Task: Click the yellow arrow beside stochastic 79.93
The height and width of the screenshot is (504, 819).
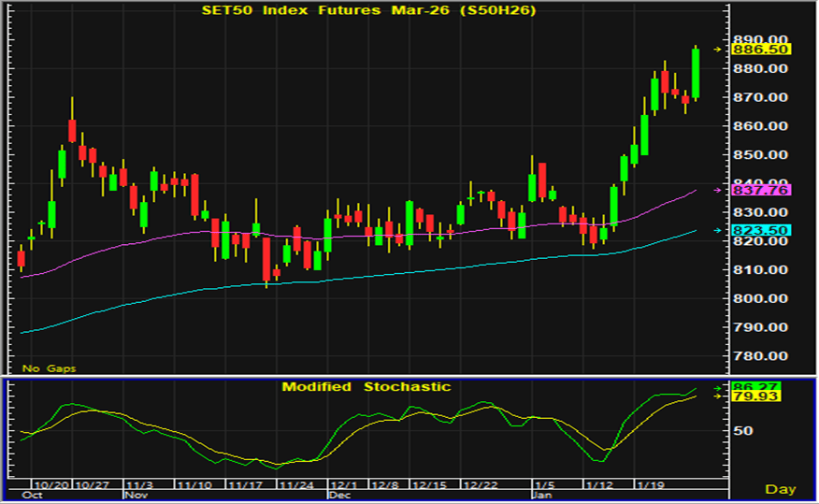Action: pyautogui.click(x=717, y=396)
